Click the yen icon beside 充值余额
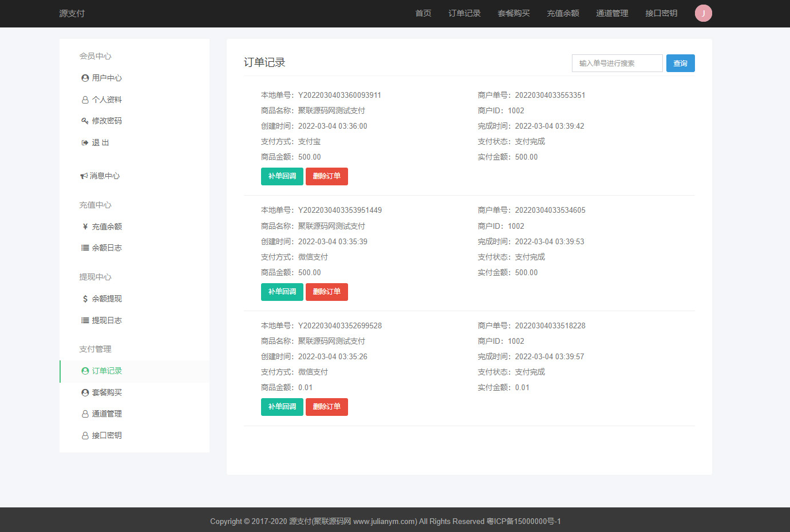 tap(85, 227)
